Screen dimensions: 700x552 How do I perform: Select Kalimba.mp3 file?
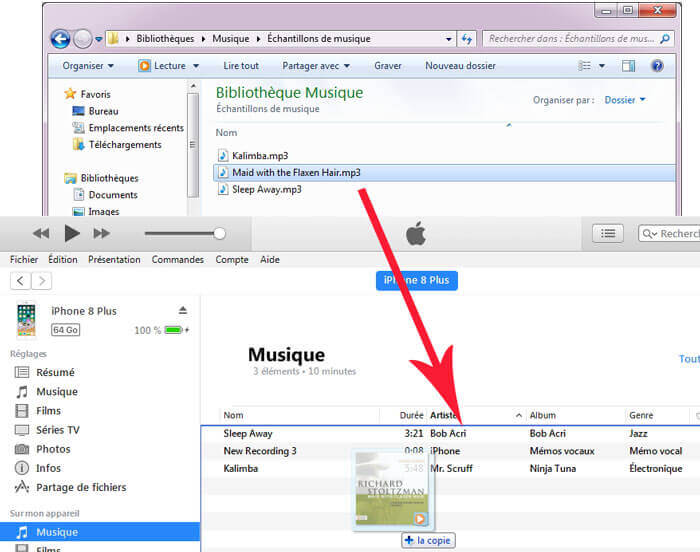253,156
